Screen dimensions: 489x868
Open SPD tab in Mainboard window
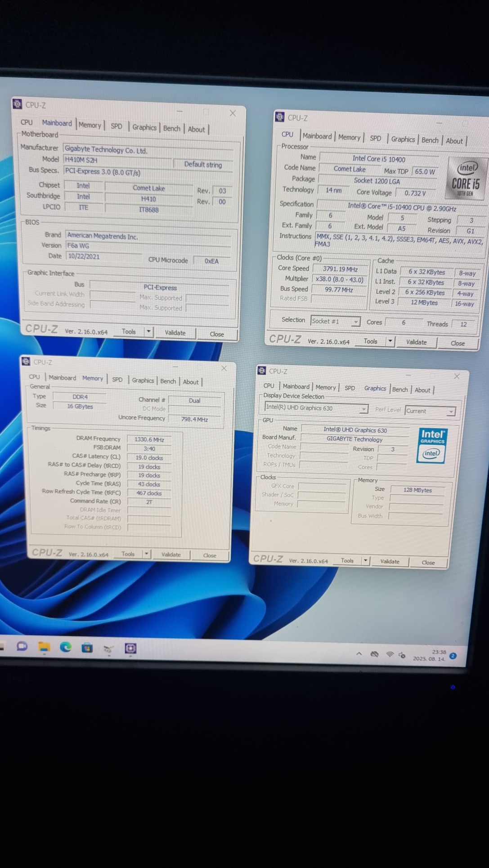(x=117, y=126)
